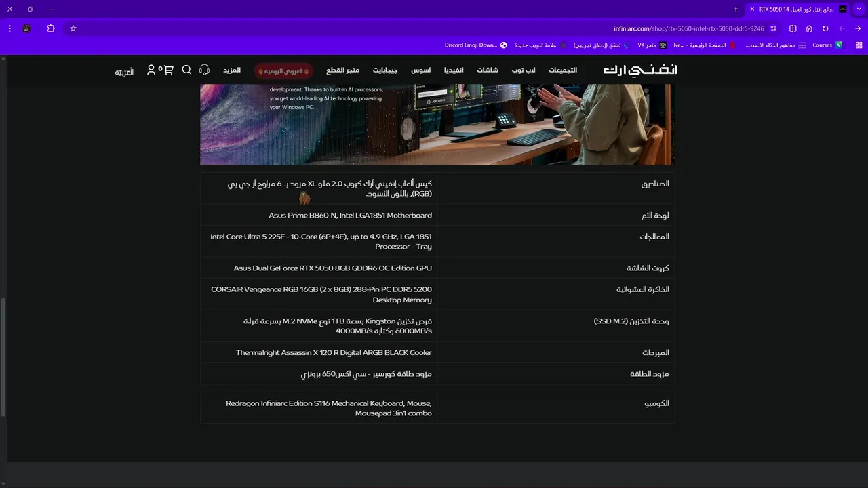Click the page vertical scrollbar thumb
The image size is (868, 488).
click(3, 357)
